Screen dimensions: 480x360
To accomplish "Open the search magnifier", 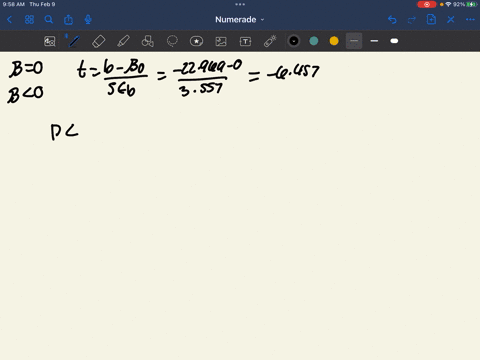I will pos(49,20).
